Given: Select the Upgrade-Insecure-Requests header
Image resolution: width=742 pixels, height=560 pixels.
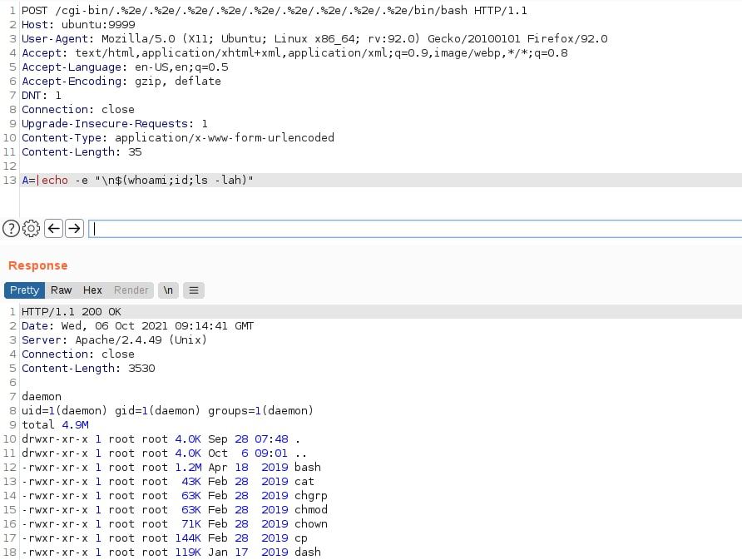Looking at the screenshot, I should tap(115, 124).
